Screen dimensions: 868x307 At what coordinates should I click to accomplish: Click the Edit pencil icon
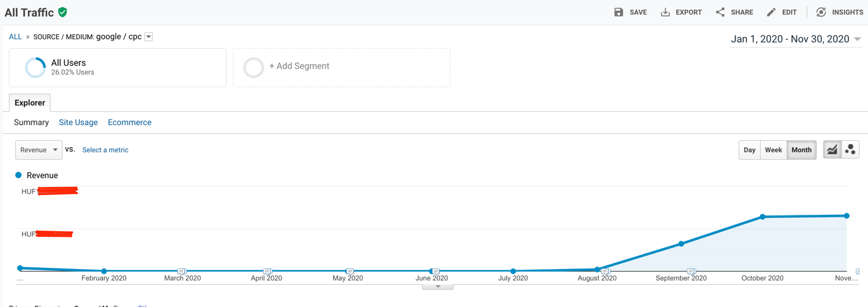point(771,12)
